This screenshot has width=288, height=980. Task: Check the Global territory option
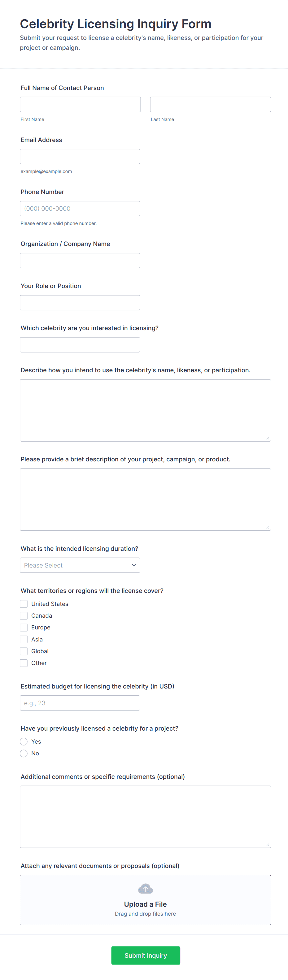tap(24, 651)
